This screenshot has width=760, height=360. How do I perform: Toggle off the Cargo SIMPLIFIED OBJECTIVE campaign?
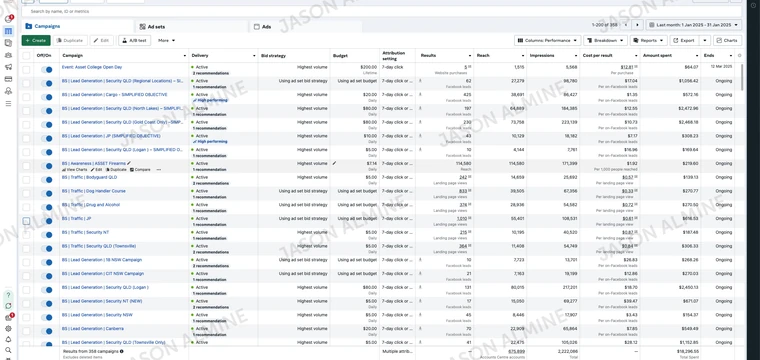click(47, 97)
